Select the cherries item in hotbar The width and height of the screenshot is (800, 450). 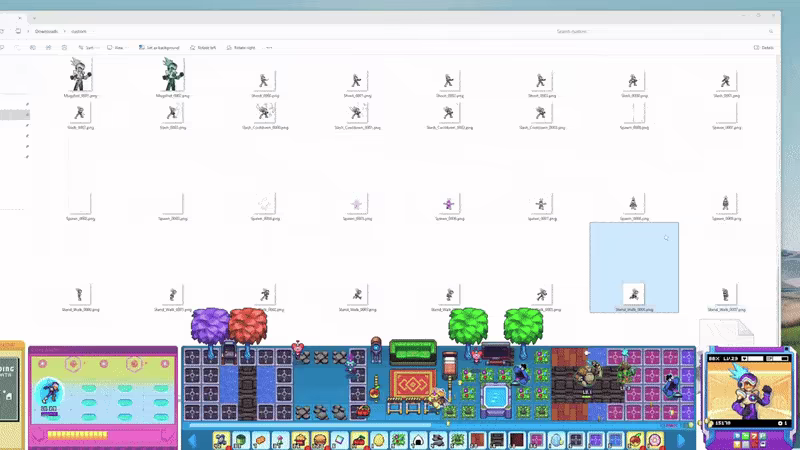359,440
